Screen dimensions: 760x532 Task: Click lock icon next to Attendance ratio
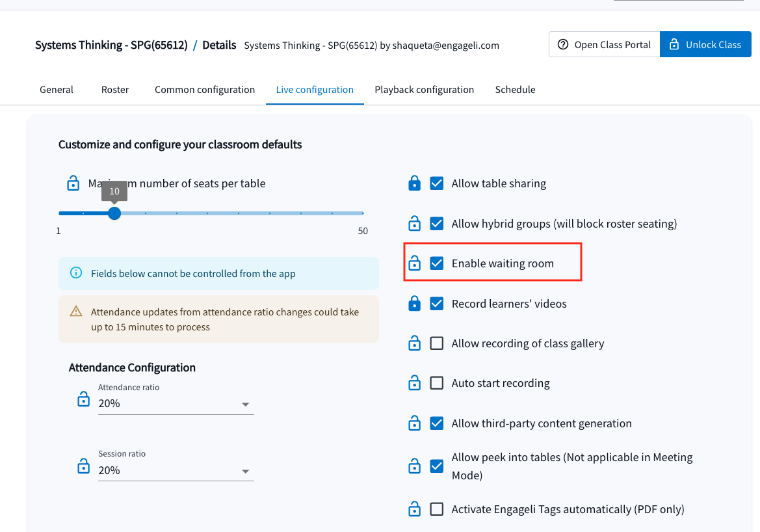[x=84, y=399]
